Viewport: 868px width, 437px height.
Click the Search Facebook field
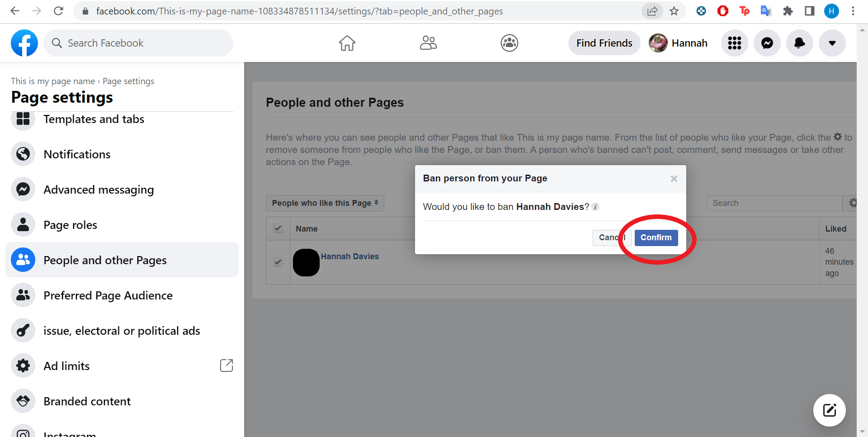point(138,43)
